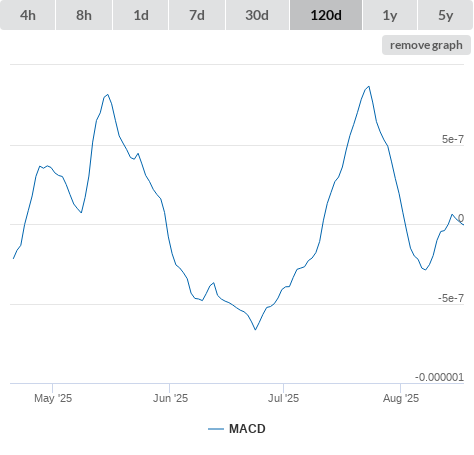Click the -5e-7 y-axis label
474x455 pixels.
[451, 298]
